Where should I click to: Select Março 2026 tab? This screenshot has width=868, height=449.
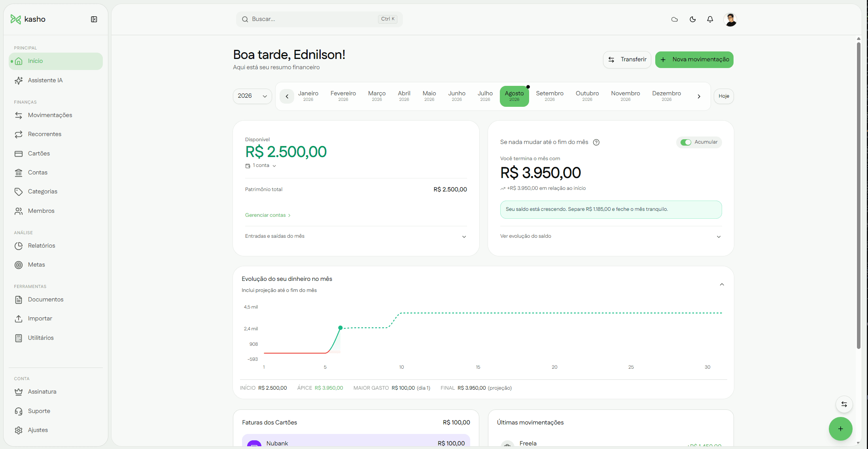(x=377, y=96)
